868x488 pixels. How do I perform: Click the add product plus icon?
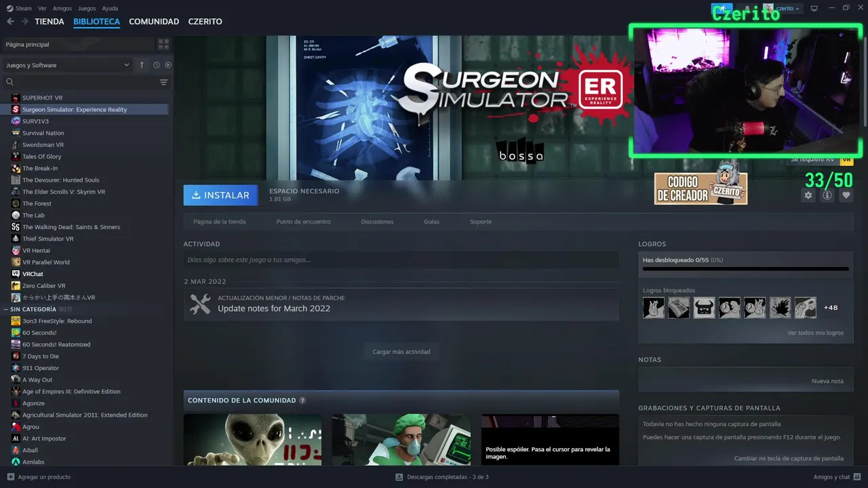click(10, 476)
